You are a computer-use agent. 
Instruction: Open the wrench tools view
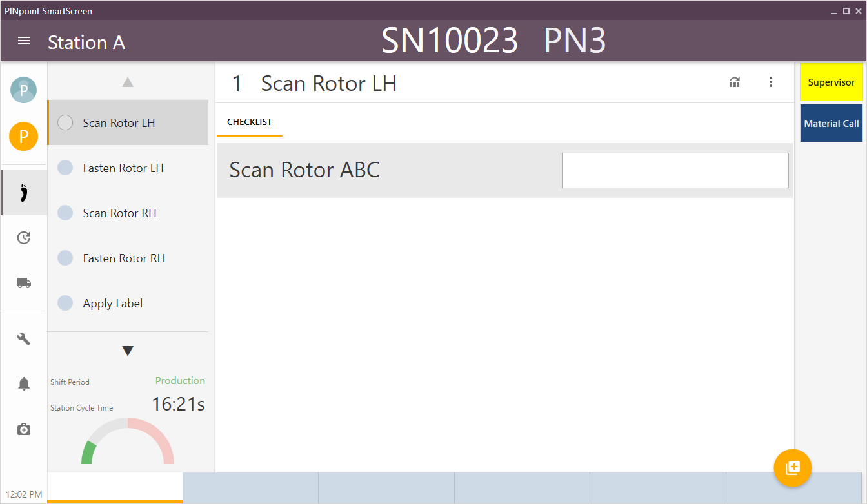point(24,339)
